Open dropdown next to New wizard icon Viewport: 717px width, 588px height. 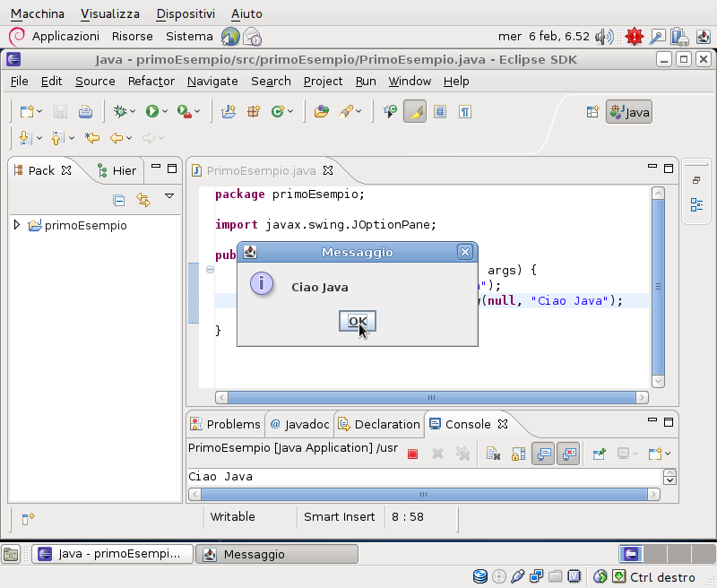pyautogui.click(x=39, y=111)
